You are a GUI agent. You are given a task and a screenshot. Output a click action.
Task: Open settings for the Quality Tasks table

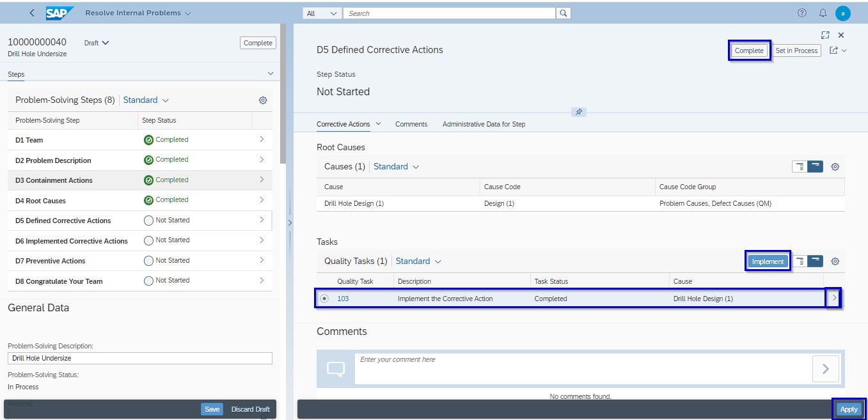click(x=835, y=261)
